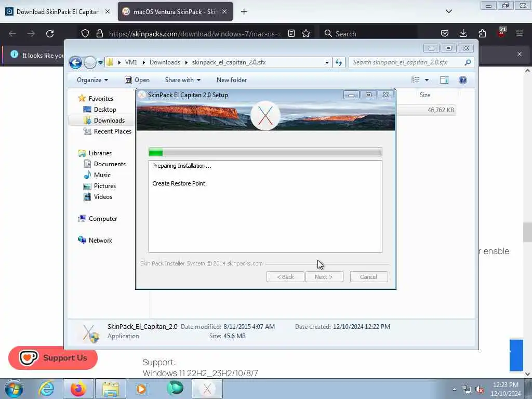This screenshot has height=399, width=532.
Task: Open Firefox downloads panel
Action: (463, 34)
